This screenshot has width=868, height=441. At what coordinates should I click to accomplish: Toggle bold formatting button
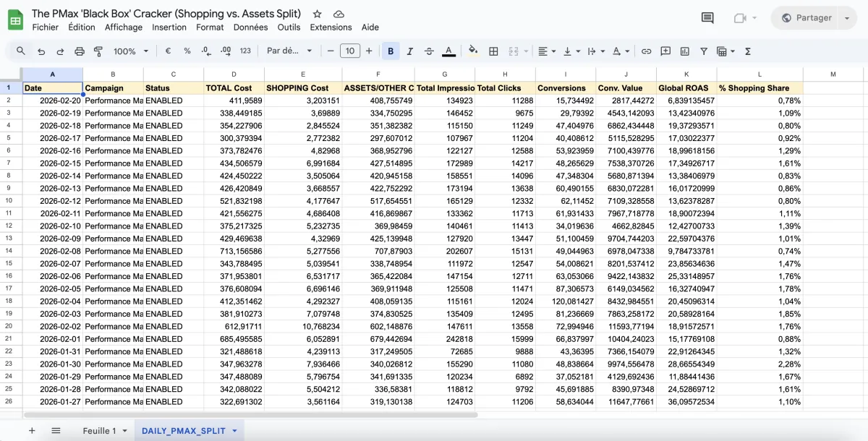tap(391, 51)
